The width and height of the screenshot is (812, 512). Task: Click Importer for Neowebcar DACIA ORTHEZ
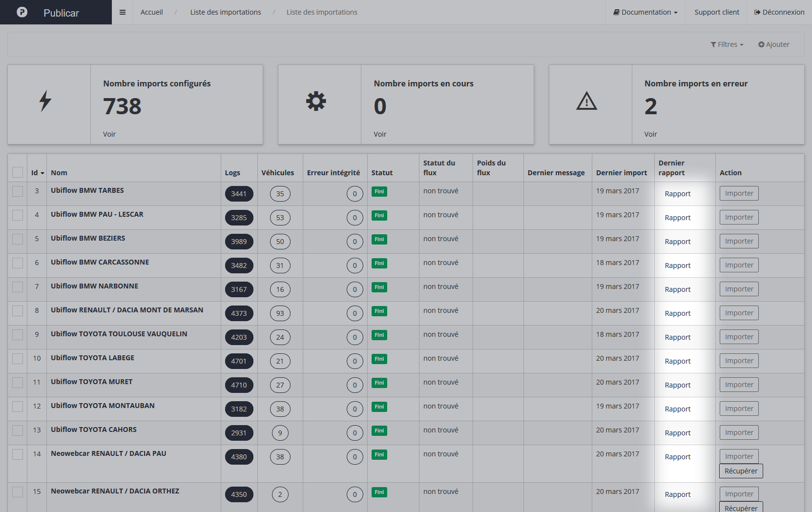pyautogui.click(x=739, y=494)
